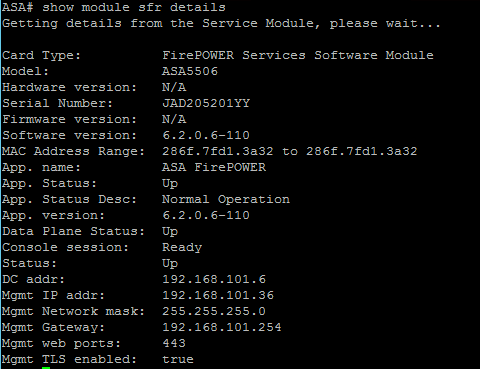Screen dimensions: 480x369
Task: Click the Normal Operation status description
Action: click(x=226, y=199)
